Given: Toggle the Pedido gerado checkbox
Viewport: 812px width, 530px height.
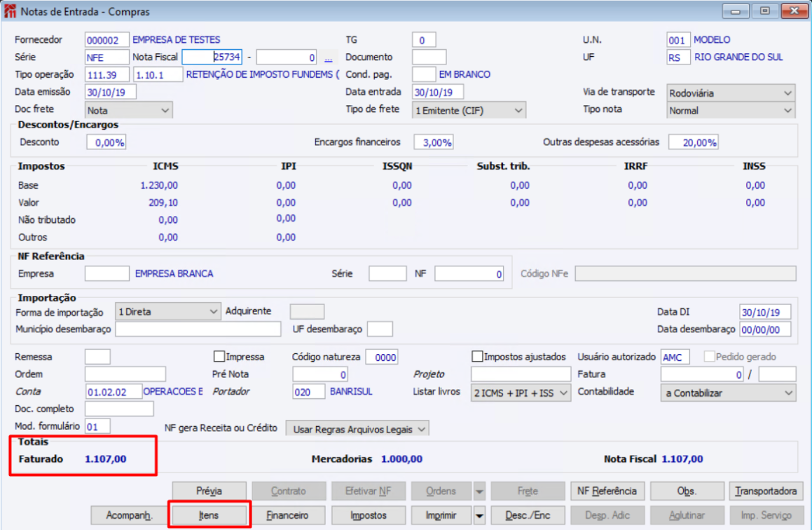Looking at the screenshot, I should 710,356.
